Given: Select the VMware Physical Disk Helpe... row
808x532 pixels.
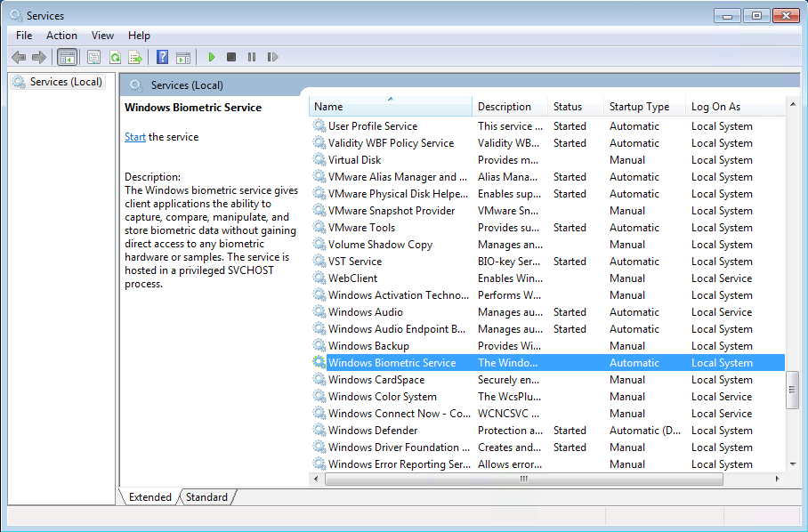Looking at the screenshot, I should [547, 194].
